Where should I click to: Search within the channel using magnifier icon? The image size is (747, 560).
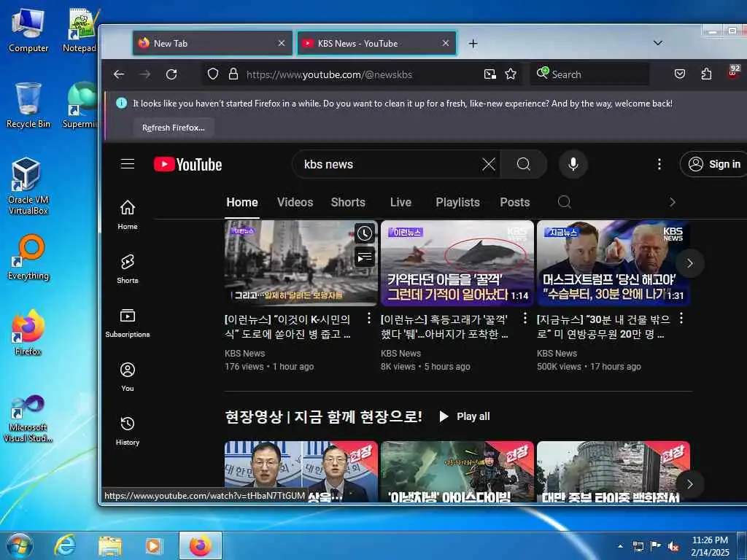[x=565, y=202]
